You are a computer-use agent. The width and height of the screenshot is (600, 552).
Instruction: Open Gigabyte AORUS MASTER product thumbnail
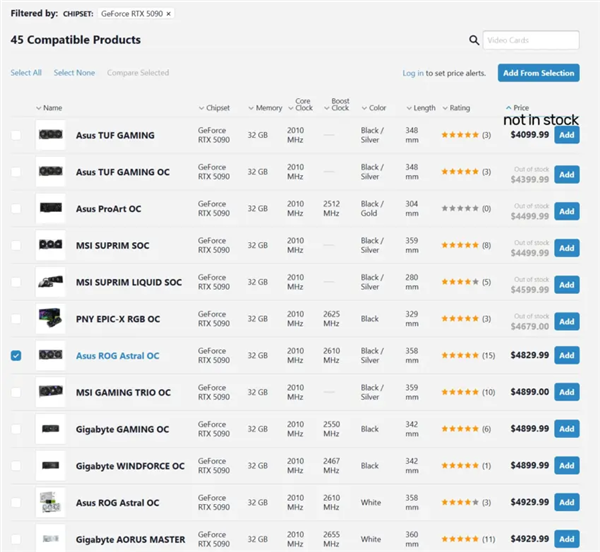(x=51, y=539)
